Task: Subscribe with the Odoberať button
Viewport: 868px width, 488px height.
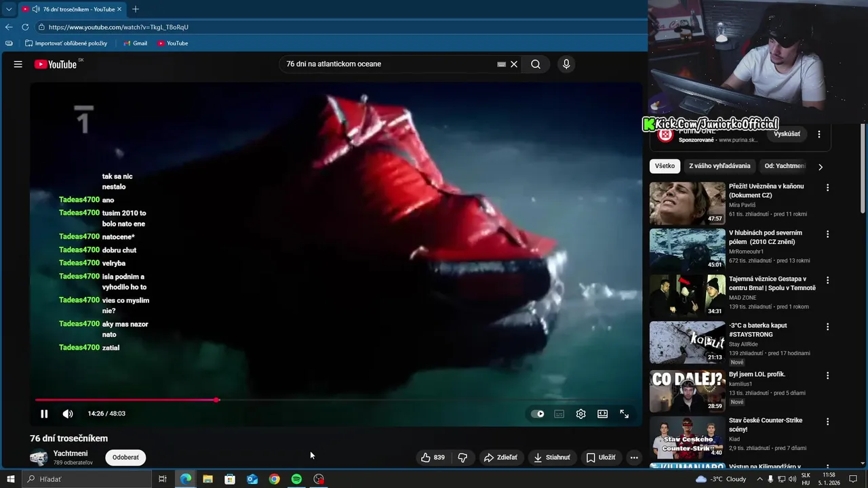Action: [x=125, y=457]
